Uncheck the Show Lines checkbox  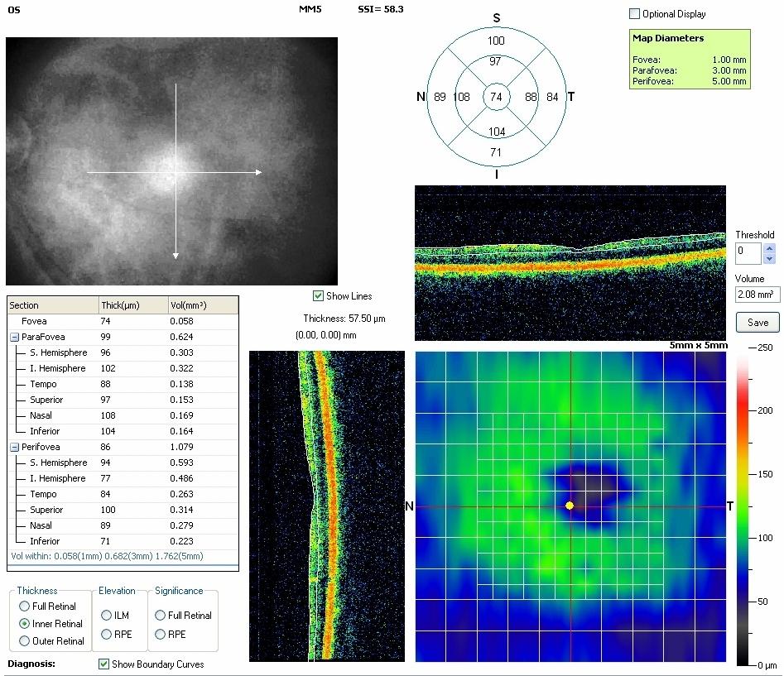click(x=318, y=296)
